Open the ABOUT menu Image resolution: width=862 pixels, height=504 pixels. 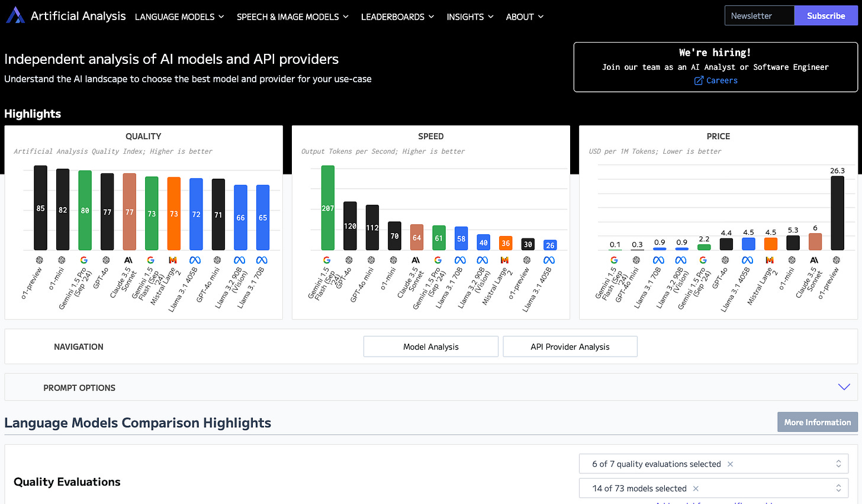pos(525,17)
